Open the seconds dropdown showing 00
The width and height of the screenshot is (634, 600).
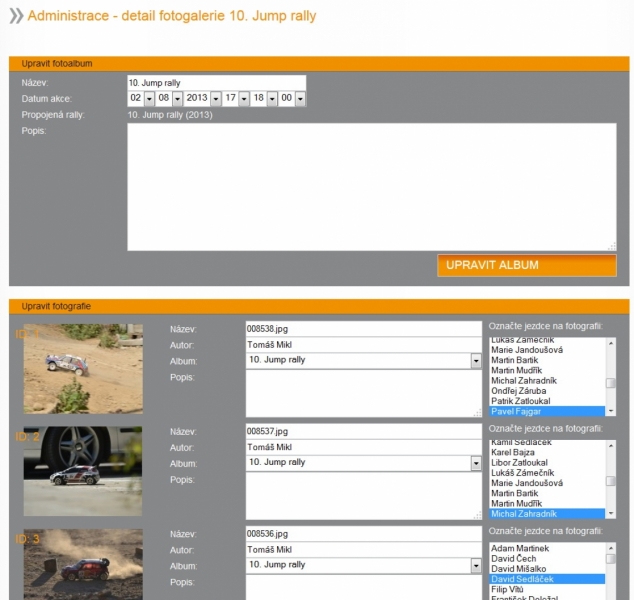click(x=292, y=98)
